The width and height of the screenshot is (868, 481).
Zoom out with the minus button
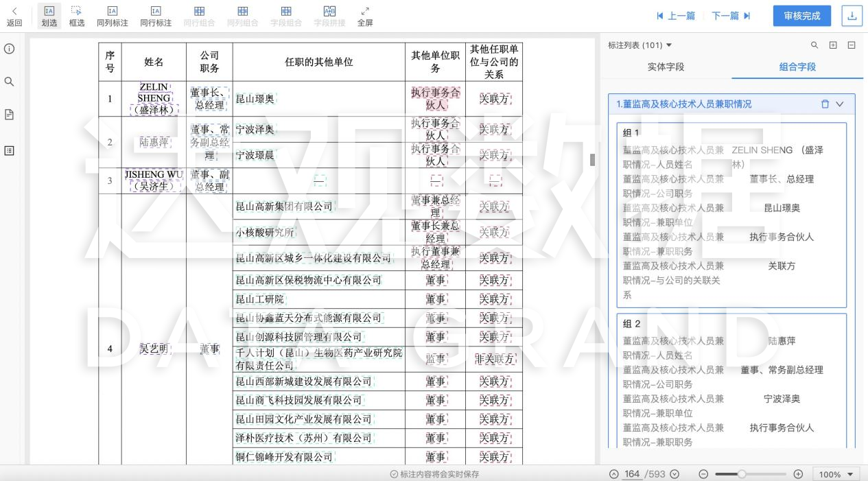(703, 474)
